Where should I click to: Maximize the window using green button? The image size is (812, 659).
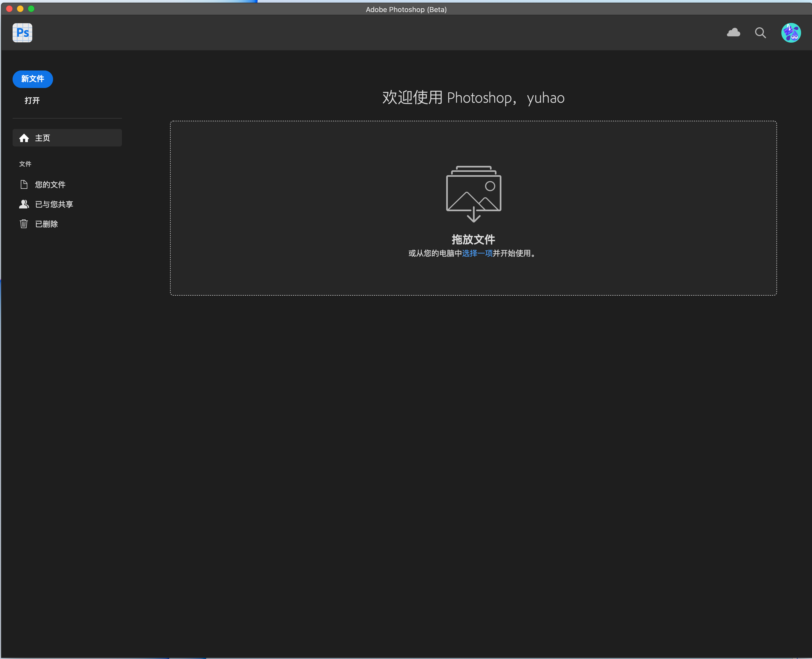(31, 9)
